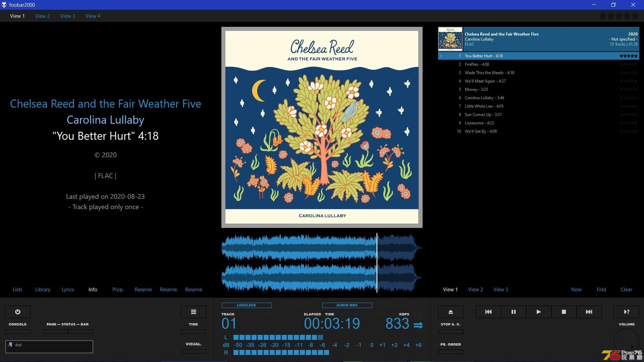Expand the hamburger menu options
Image resolution: width=644 pixels, height=362 pixels.
click(x=193, y=312)
